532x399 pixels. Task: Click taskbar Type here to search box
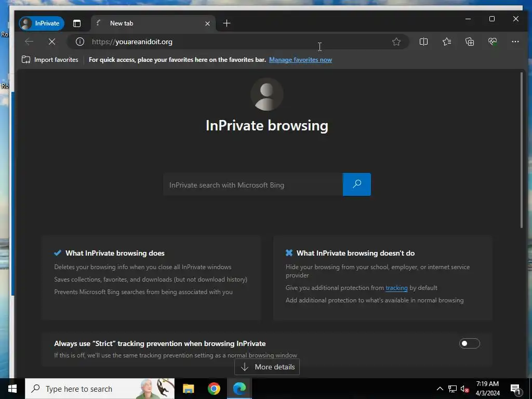coord(100,389)
